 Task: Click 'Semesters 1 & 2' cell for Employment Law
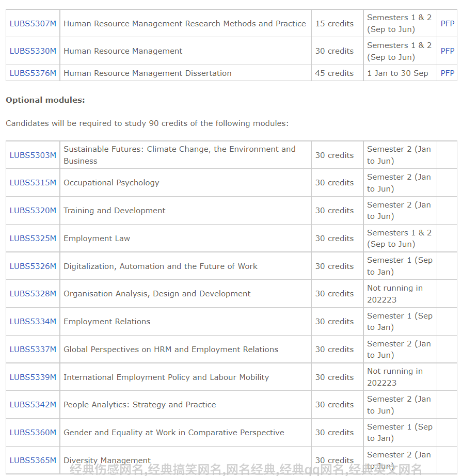tap(399, 239)
